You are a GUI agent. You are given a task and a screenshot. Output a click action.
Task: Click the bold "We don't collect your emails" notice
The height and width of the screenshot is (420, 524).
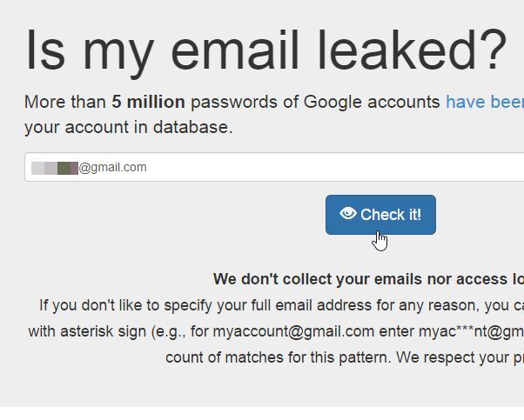coord(368,279)
